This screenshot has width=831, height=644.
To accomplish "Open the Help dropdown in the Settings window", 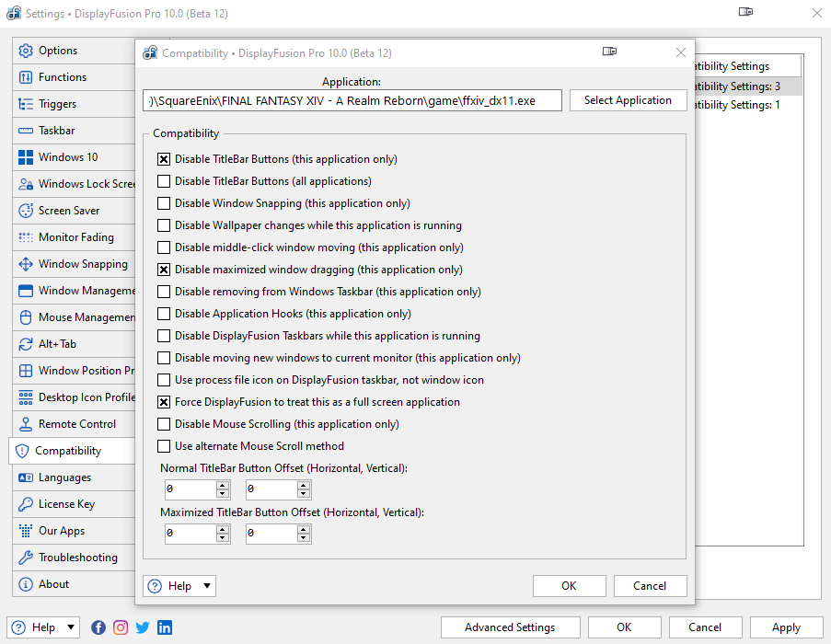I will click(x=71, y=627).
